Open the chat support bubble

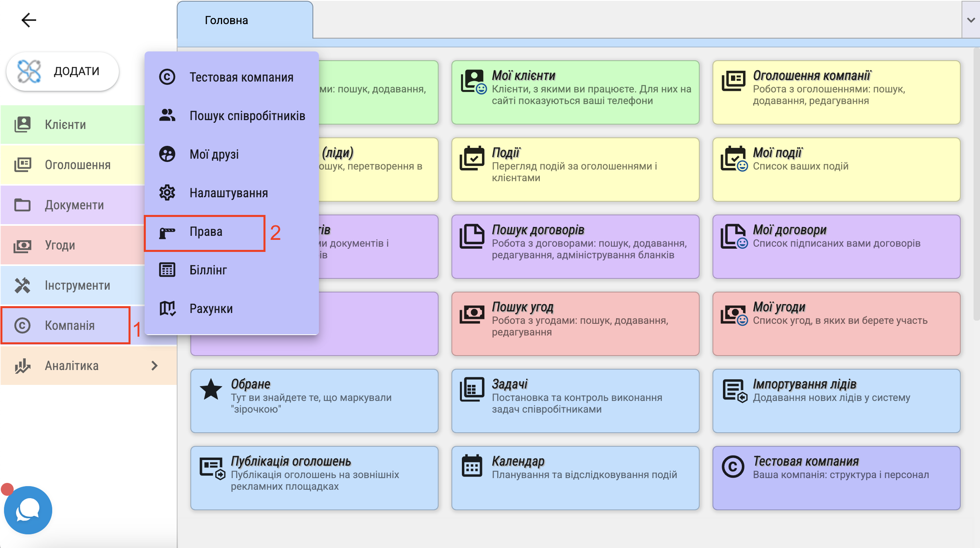pos(28,510)
